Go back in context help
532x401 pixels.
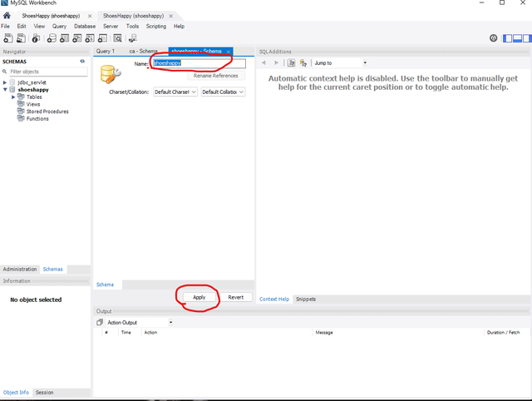pyautogui.click(x=264, y=63)
